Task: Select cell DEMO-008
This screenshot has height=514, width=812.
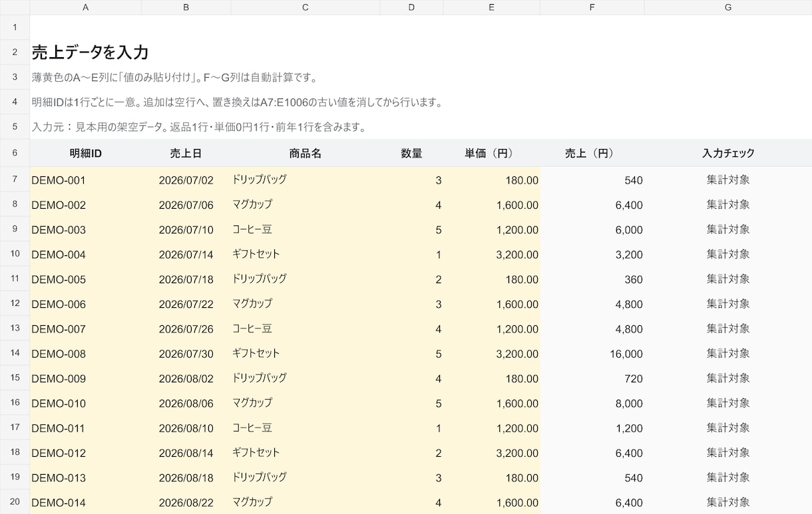Action: (x=86, y=353)
